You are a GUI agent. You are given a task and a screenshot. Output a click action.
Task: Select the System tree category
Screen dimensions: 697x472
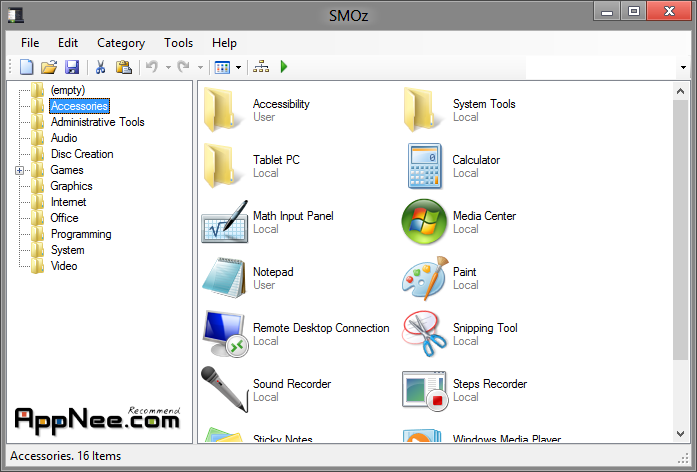[67, 250]
